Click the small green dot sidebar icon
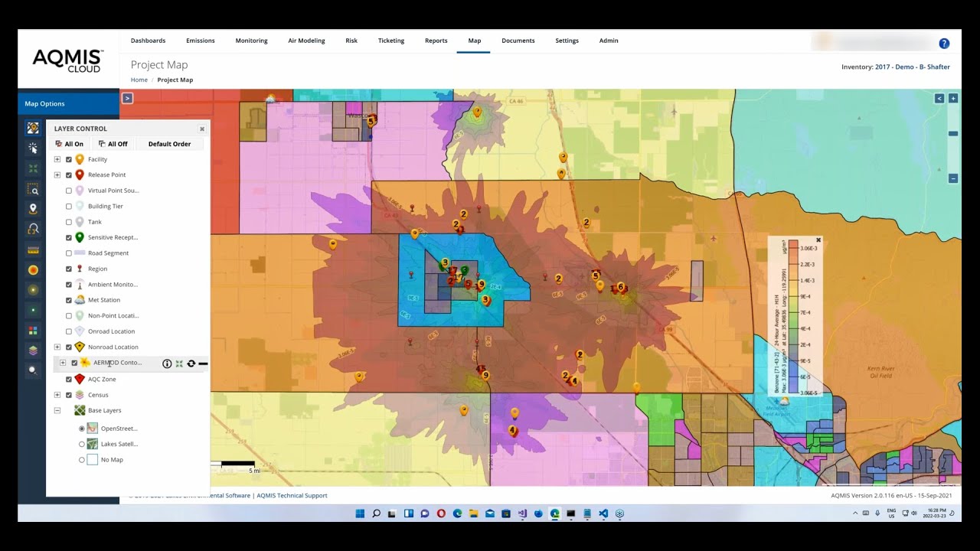Image resolution: width=980 pixels, height=551 pixels. pos(33,310)
